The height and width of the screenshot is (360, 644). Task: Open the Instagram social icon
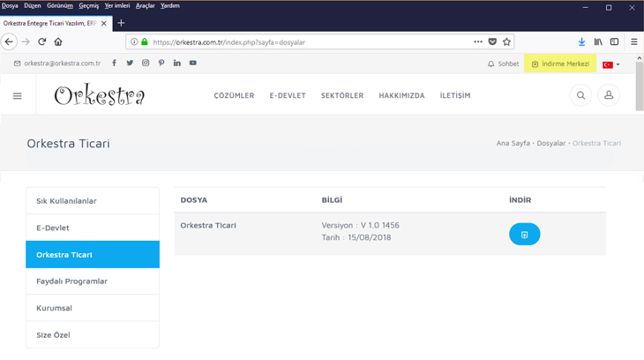146,64
